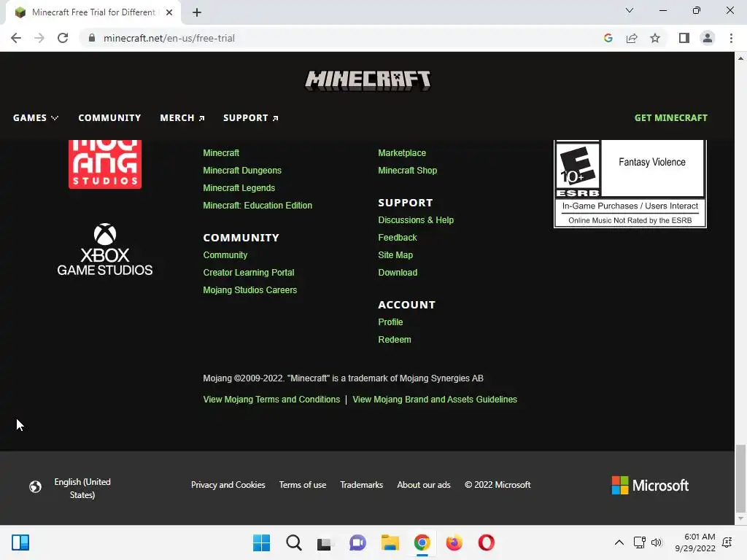Viewport: 747px width, 560px height.
Task: Open the Minecraft Shop link
Action: click(x=407, y=171)
